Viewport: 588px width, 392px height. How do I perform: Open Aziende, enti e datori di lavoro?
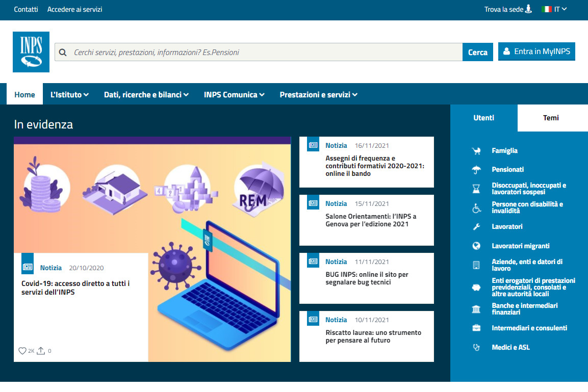pos(527,265)
